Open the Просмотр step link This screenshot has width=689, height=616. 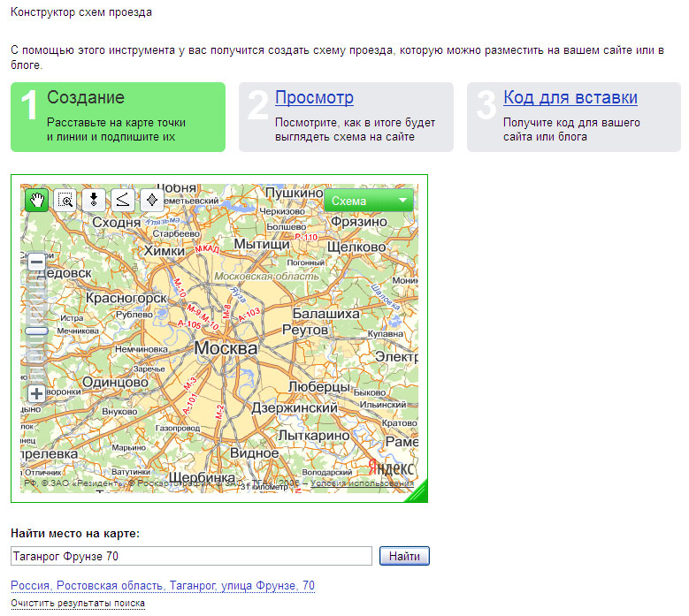[x=314, y=97]
